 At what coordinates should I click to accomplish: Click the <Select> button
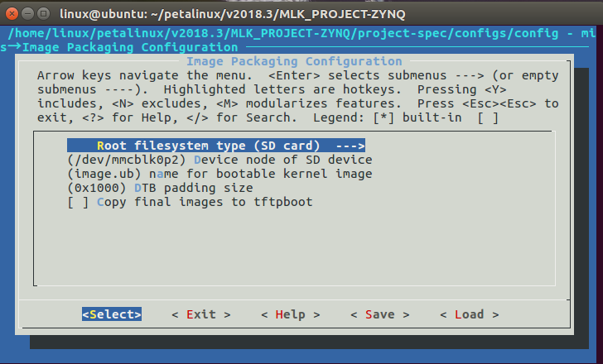pyautogui.click(x=112, y=314)
